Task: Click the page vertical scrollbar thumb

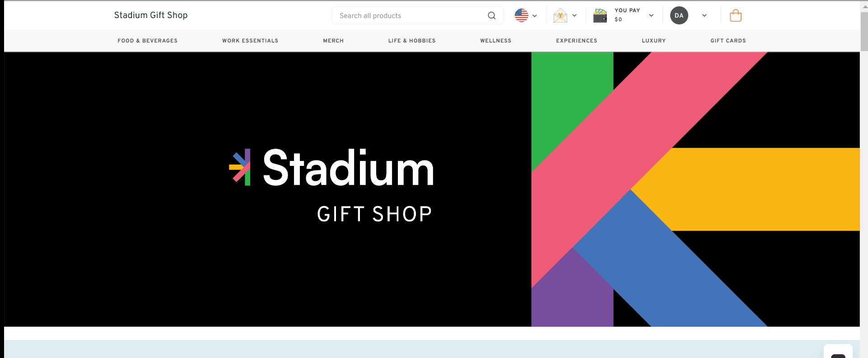Action: (864, 31)
